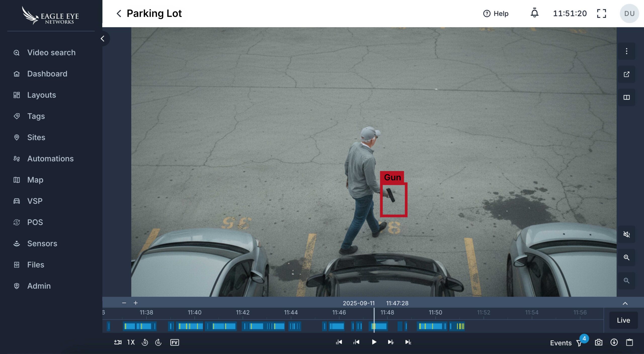Viewport: 644px width, 354px height.
Task: Go to the Automations menu item
Action: (50, 159)
